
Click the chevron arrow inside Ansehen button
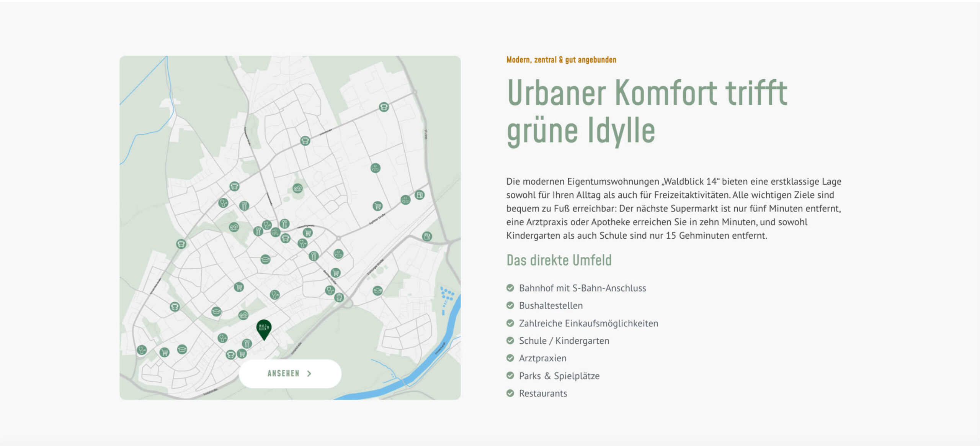[x=309, y=374]
